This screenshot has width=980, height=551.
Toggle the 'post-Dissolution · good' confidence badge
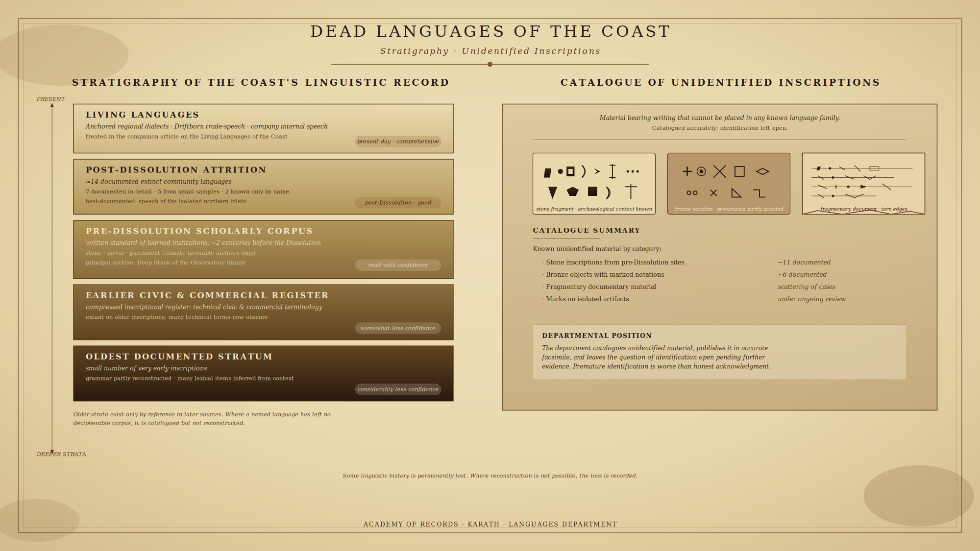click(397, 202)
